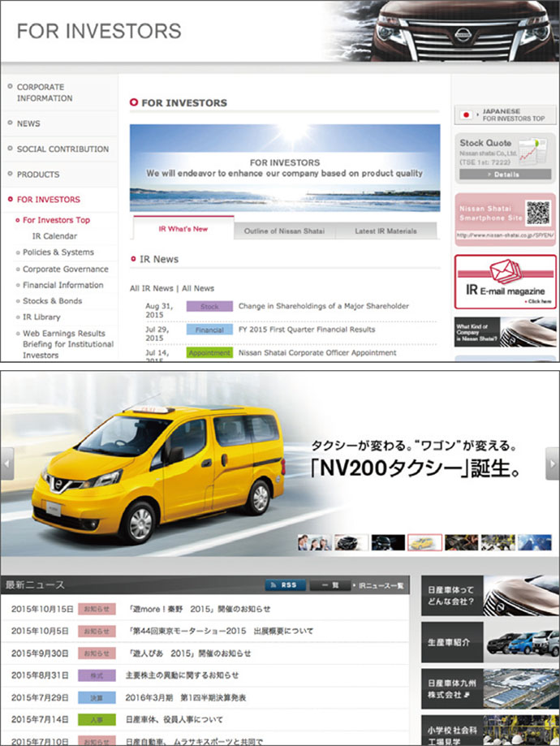Open the Products sidebar section
Screen dimensions: 560x746
(38, 175)
